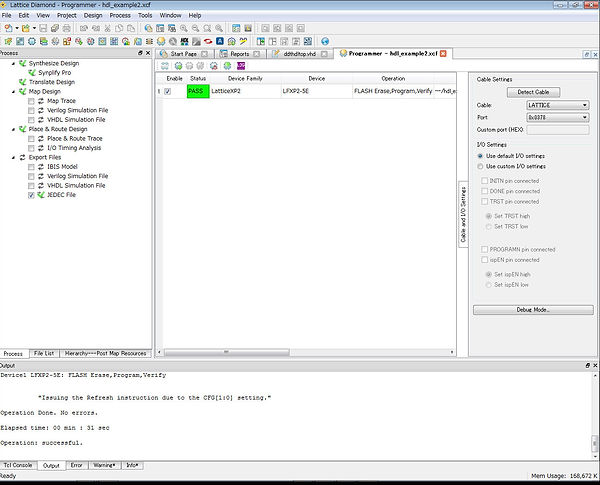The width and height of the screenshot is (600, 485).
Task: Click the Zoom Out magnifier icon
Action: pos(196,28)
